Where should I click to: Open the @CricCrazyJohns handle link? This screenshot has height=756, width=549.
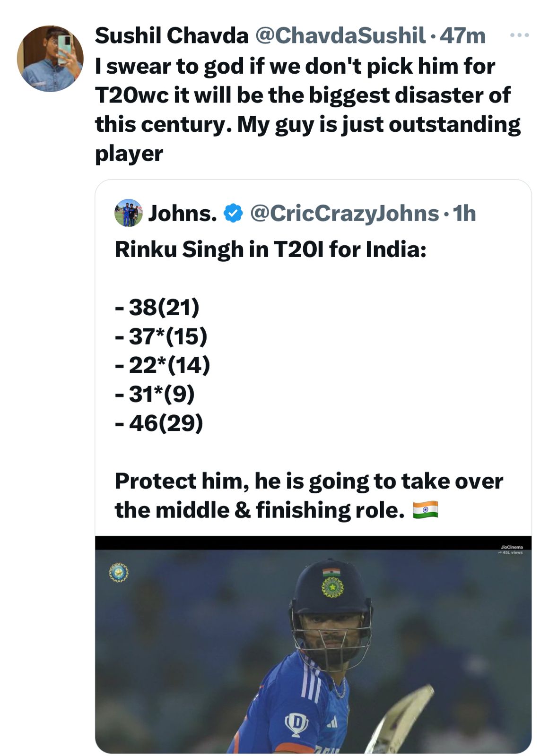click(344, 213)
